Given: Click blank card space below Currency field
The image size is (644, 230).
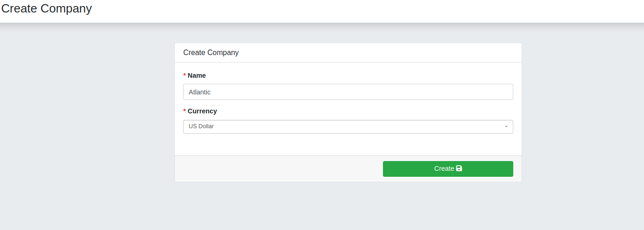Looking at the screenshot, I should [x=348, y=145].
